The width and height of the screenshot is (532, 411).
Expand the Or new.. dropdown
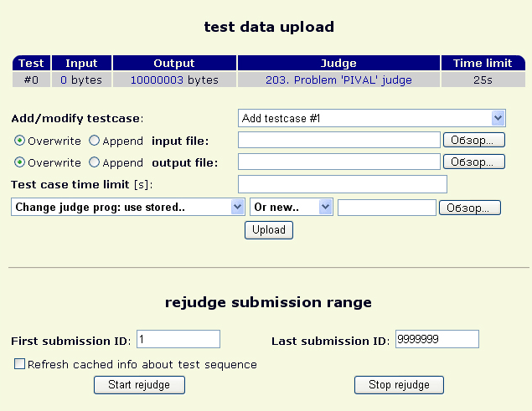coord(292,207)
